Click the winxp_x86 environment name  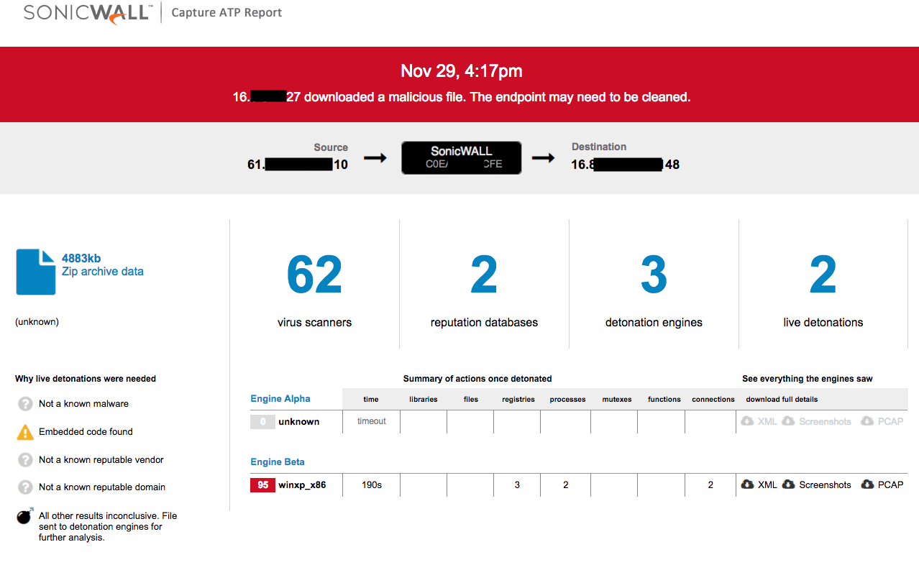coord(302,485)
